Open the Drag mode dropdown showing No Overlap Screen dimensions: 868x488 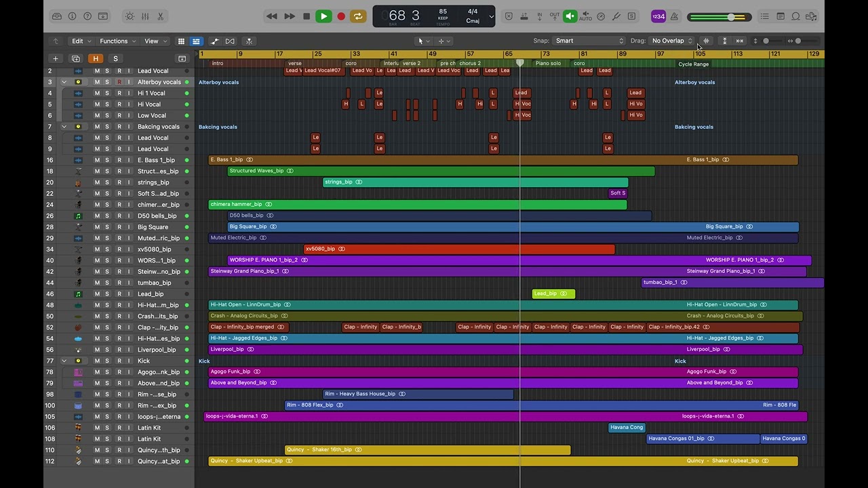671,41
